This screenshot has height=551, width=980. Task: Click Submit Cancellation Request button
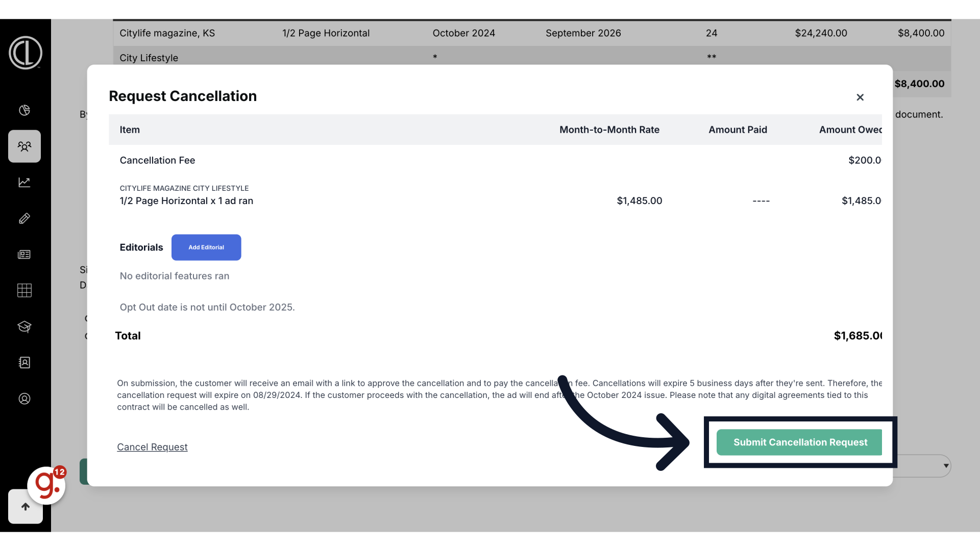pyautogui.click(x=799, y=442)
